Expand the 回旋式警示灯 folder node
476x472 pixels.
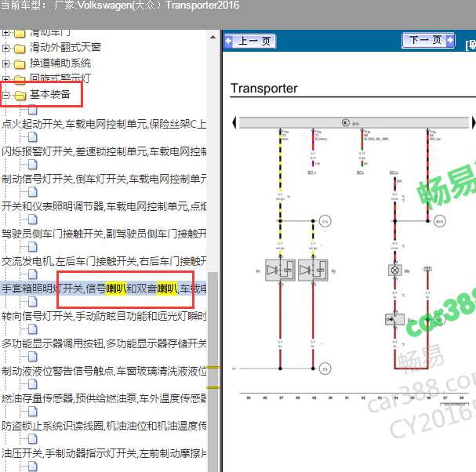pos(5,79)
